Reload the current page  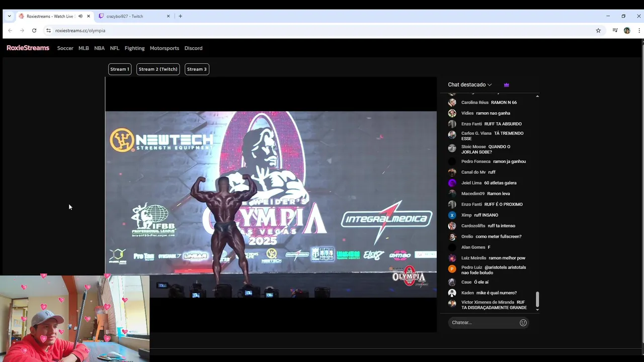point(34,31)
